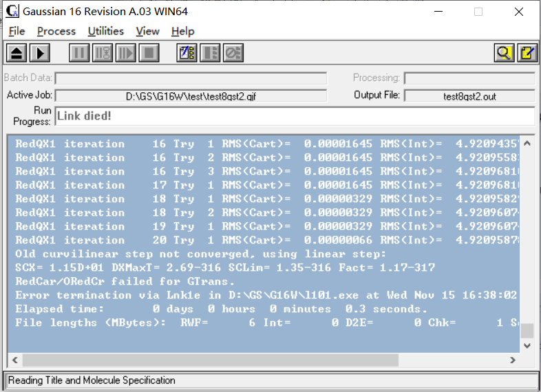Open the Utilities menu
This screenshot has width=541, height=392.
click(x=105, y=32)
